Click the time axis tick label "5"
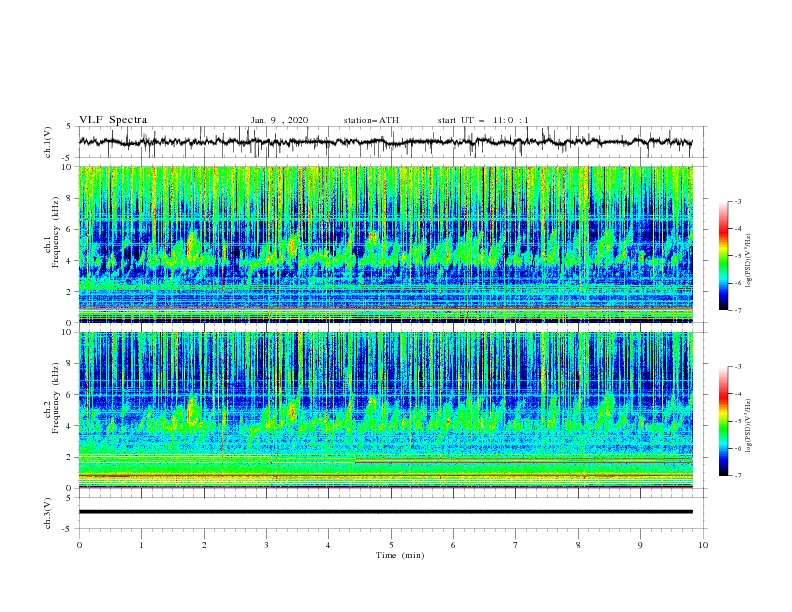 (x=391, y=545)
